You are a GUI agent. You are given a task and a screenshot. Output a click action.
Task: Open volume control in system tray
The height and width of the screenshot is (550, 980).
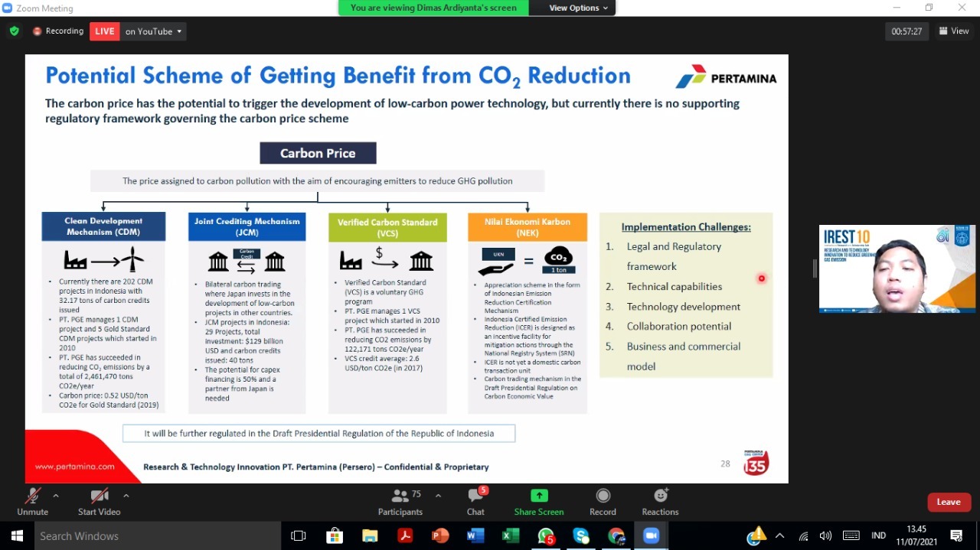click(x=825, y=536)
